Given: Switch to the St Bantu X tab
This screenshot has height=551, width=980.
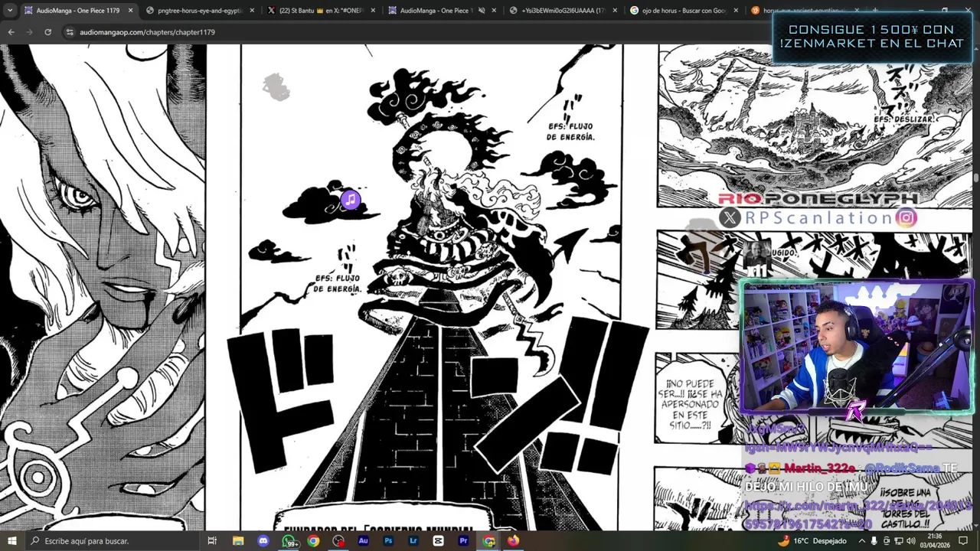Looking at the screenshot, I should pos(322,11).
